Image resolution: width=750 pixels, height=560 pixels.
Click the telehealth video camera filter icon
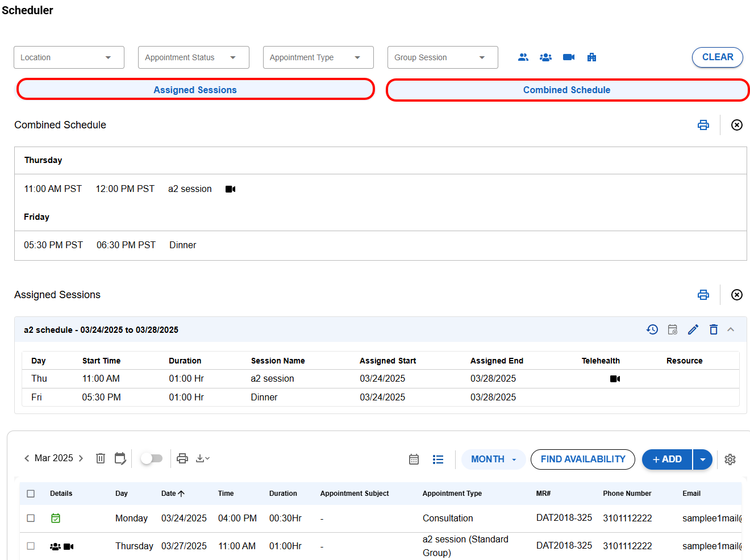(x=568, y=57)
